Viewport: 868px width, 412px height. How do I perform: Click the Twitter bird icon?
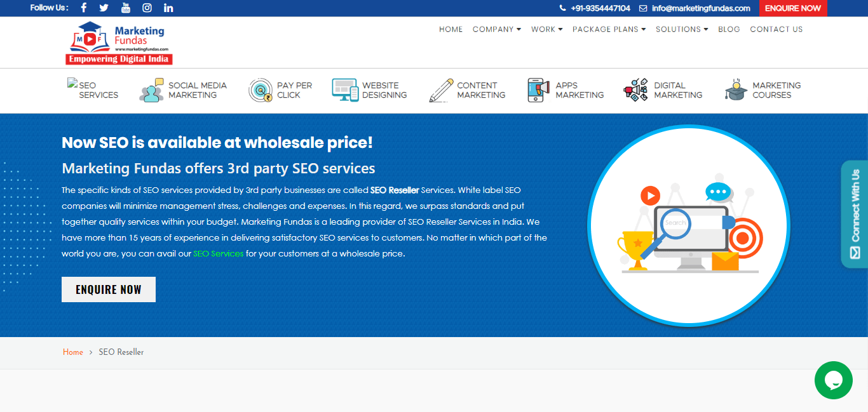pyautogui.click(x=104, y=8)
